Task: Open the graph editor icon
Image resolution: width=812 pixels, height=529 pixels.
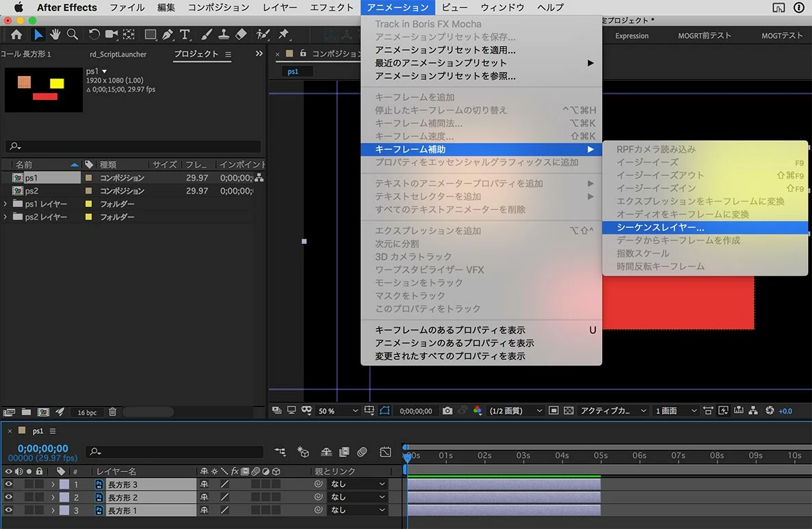Action: click(x=385, y=452)
